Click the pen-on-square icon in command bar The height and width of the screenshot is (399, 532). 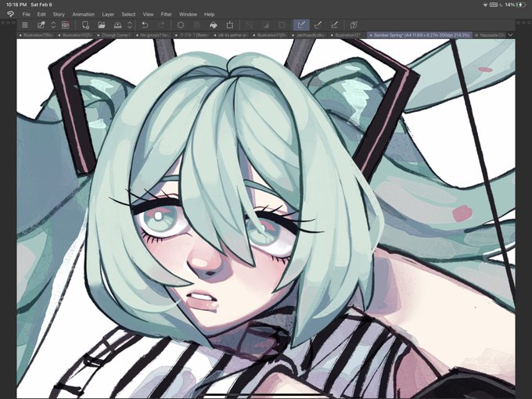pos(41,25)
